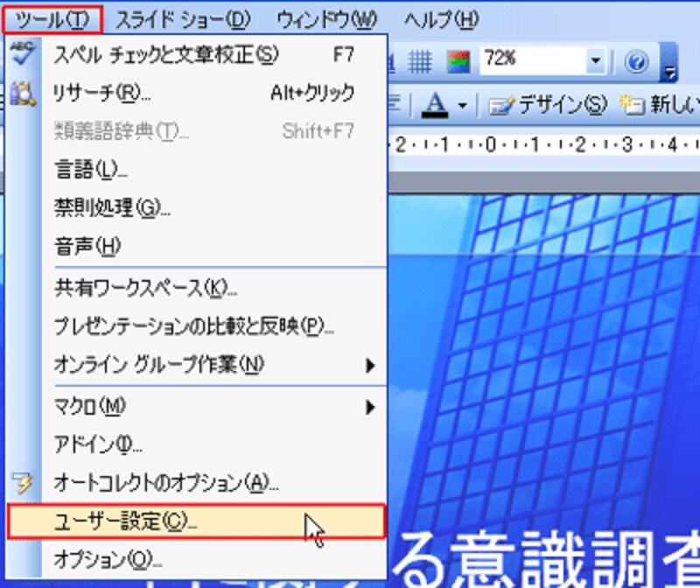Viewport: 700px width, 588px height.
Task: Open the ウィンドウ(W) menu
Action: 326,20
